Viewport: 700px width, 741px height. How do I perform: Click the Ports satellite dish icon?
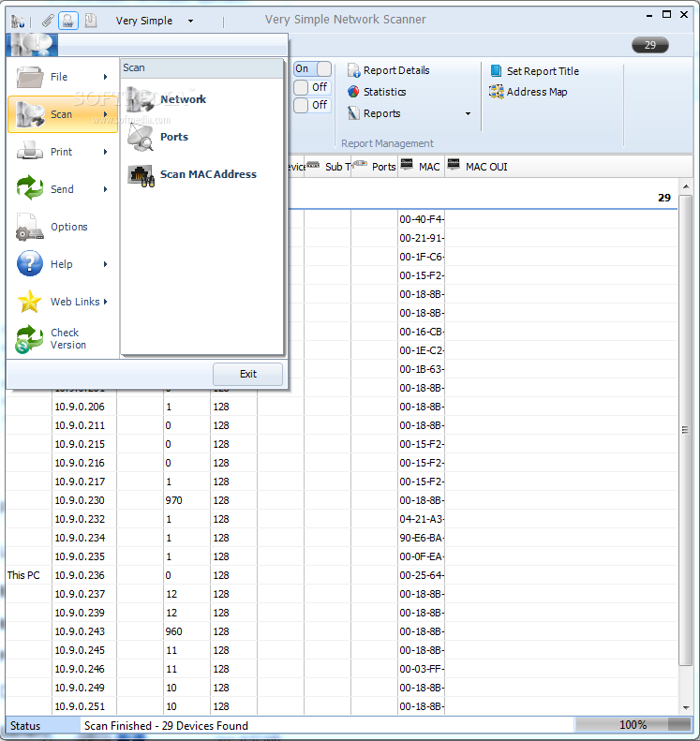pos(141,137)
